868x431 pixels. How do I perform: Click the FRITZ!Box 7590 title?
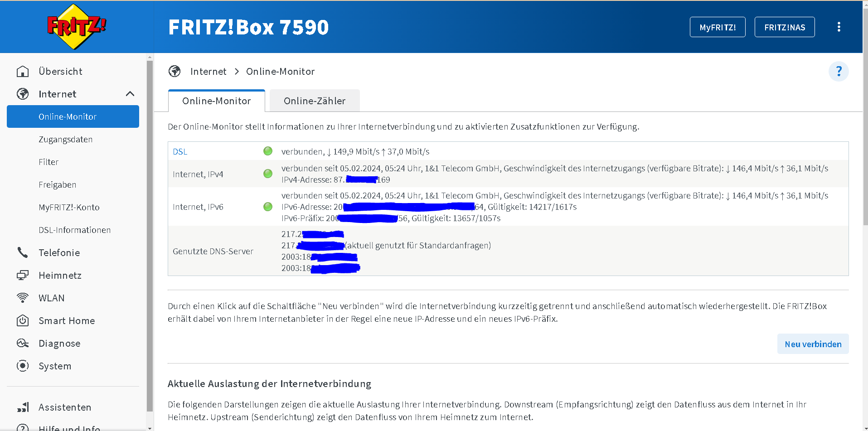[x=248, y=27]
